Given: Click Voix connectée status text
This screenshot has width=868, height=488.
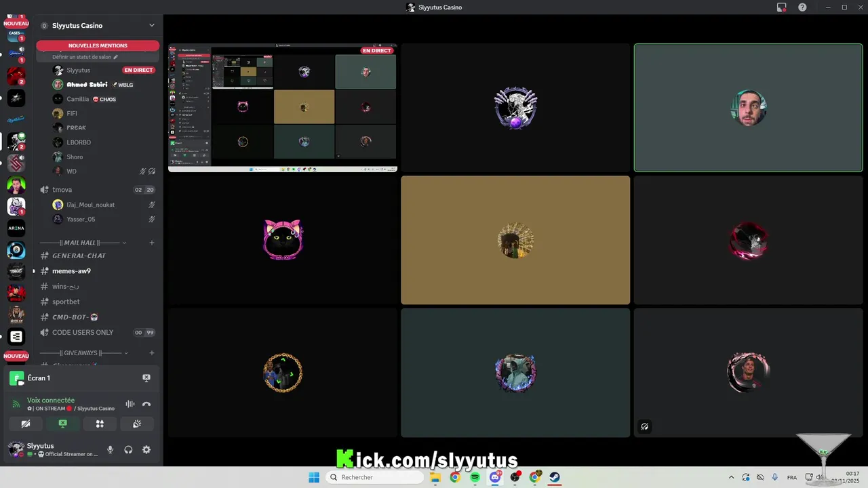Looking at the screenshot, I should pyautogui.click(x=51, y=400).
